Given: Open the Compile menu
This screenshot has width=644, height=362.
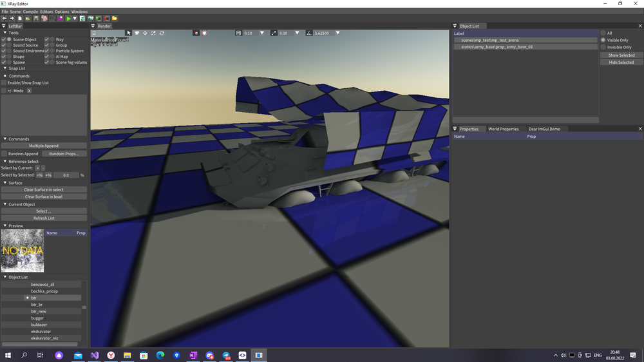Looking at the screenshot, I should point(30,12).
